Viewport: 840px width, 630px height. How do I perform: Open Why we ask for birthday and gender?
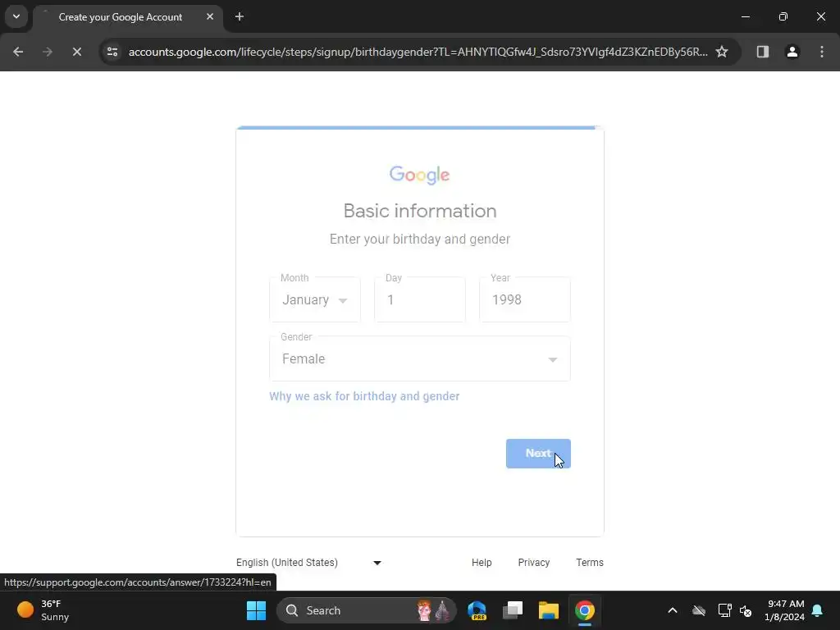pos(364,396)
